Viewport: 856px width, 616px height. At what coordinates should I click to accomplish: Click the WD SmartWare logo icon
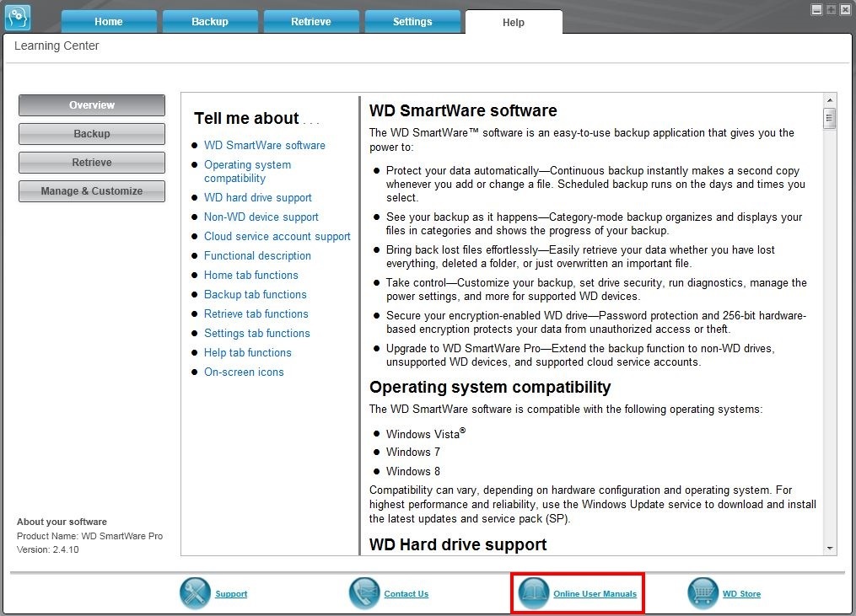(x=18, y=18)
